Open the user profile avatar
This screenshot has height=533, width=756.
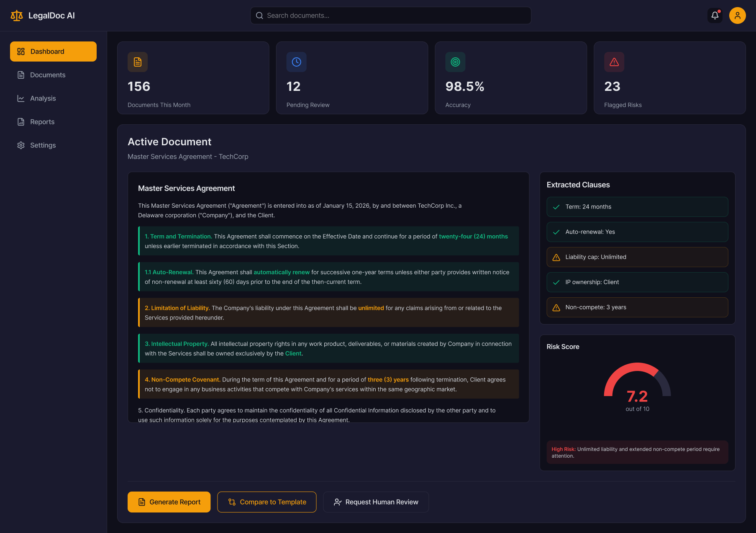(x=737, y=15)
